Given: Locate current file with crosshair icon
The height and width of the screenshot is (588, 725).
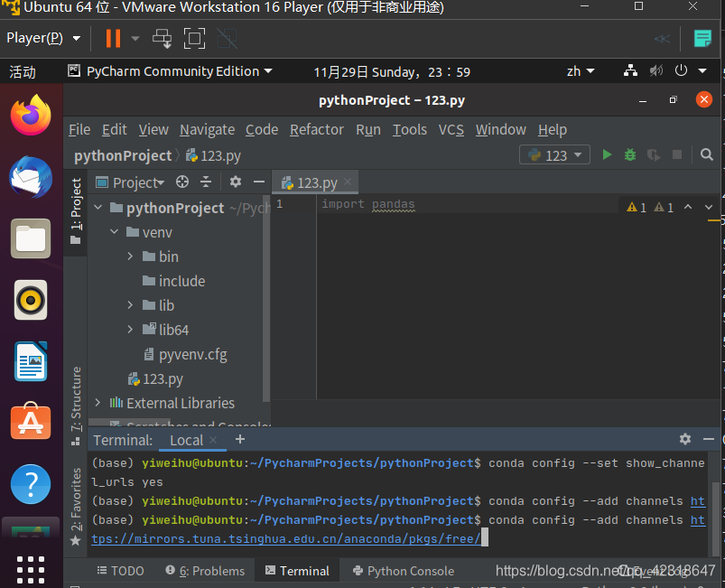Looking at the screenshot, I should tap(182, 182).
